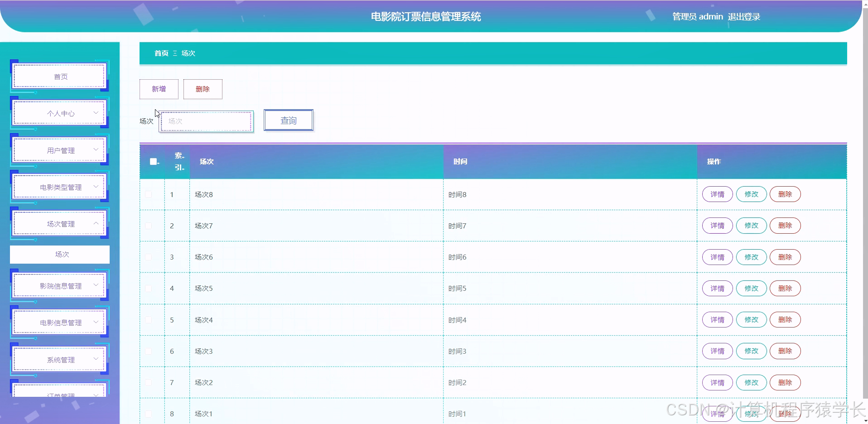Go to 首页 via the breadcrumb
868x424 pixels.
pyautogui.click(x=161, y=53)
